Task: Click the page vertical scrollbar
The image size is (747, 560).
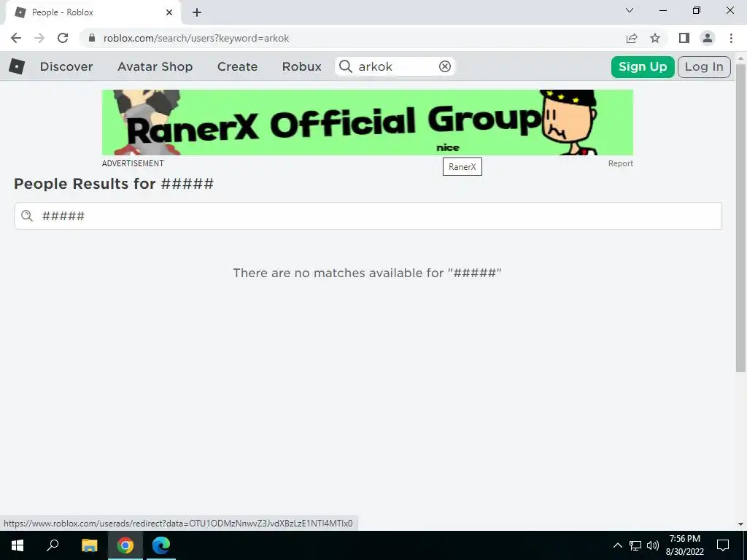Action: coord(740,217)
